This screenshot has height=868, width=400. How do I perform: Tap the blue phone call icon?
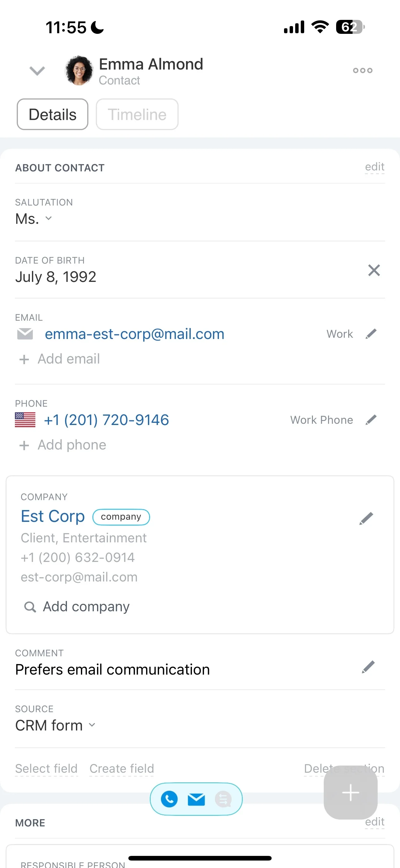(169, 799)
